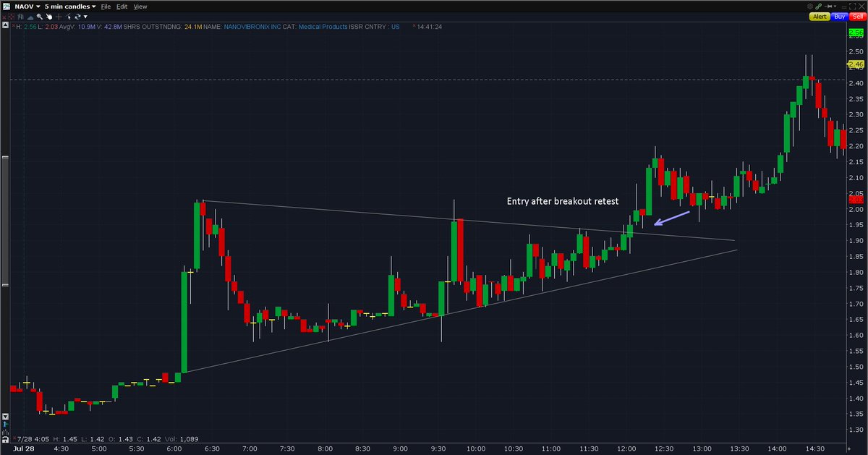Select the magnifier zoom tool

(40, 17)
